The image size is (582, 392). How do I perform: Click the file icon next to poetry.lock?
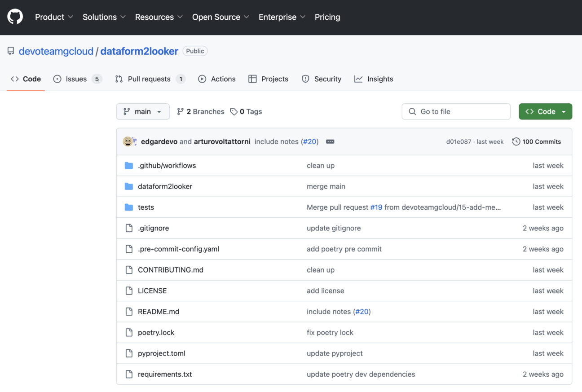click(129, 333)
